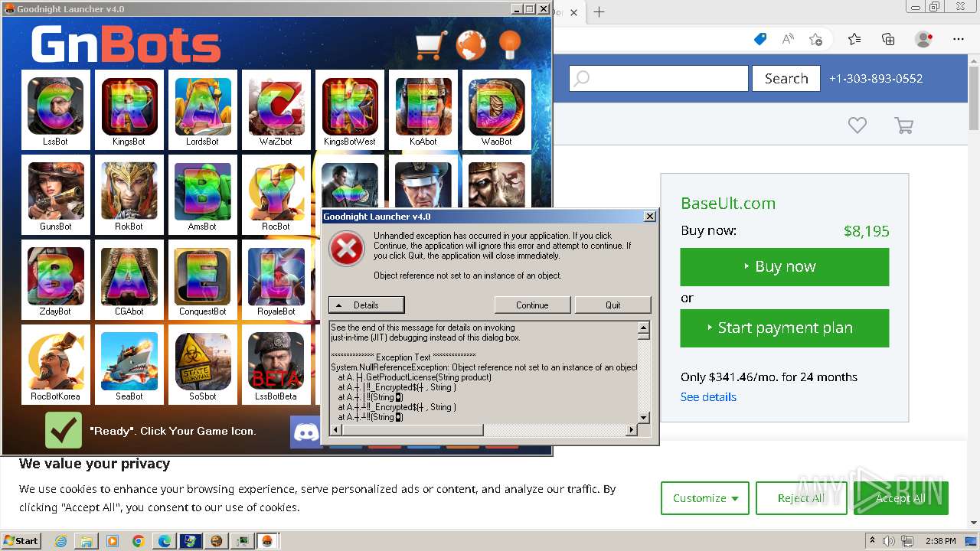Start the WarZbot game icon
980x551 pixels.
pyautogui.click(x=276, y=109)
